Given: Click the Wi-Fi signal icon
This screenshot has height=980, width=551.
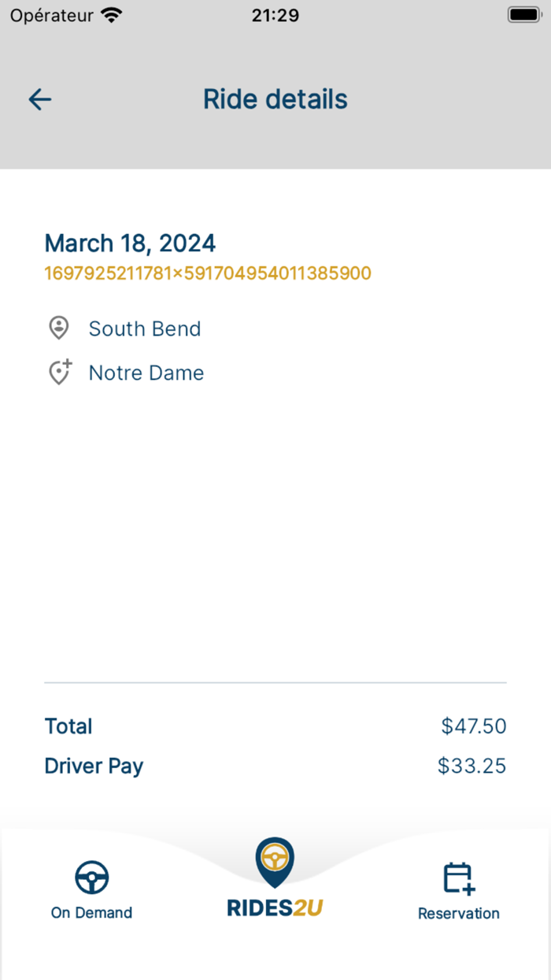Looking at the screenshot, I should click(112, 15).
